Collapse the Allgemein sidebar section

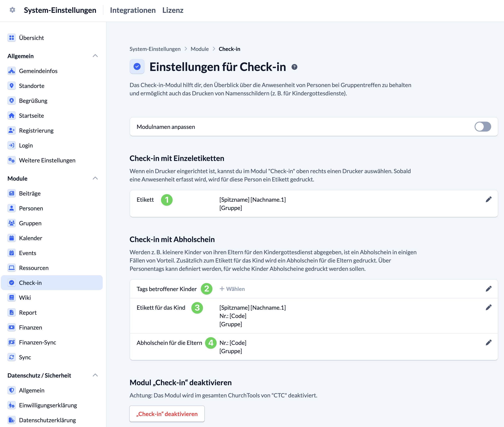pyautogui.click(x=95, y=56)
